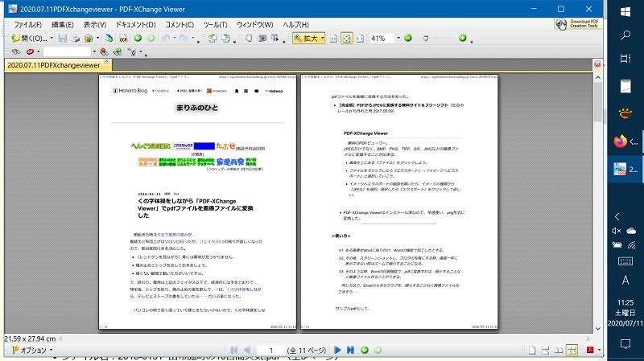Click green Previous View button in status bar

[x=365, y=350]
